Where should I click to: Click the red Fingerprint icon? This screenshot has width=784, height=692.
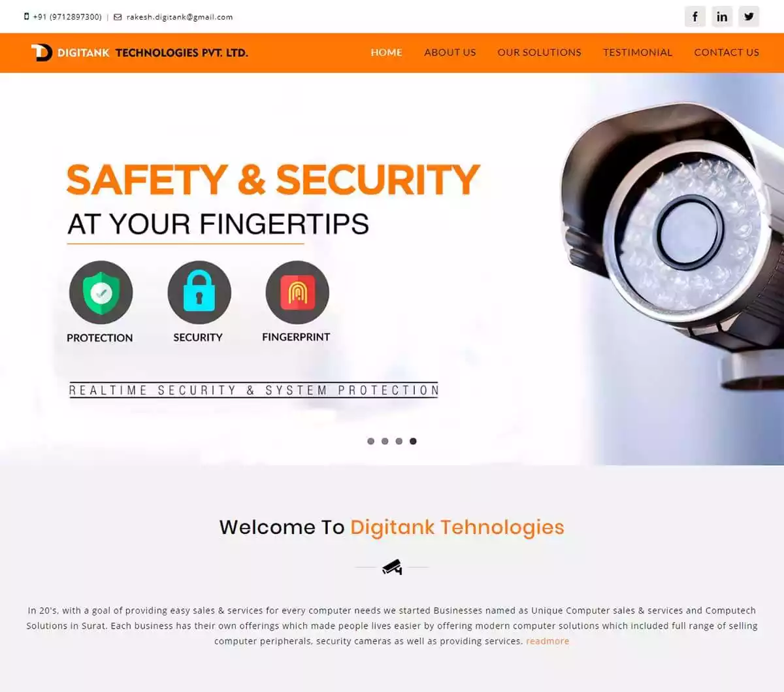297,292
